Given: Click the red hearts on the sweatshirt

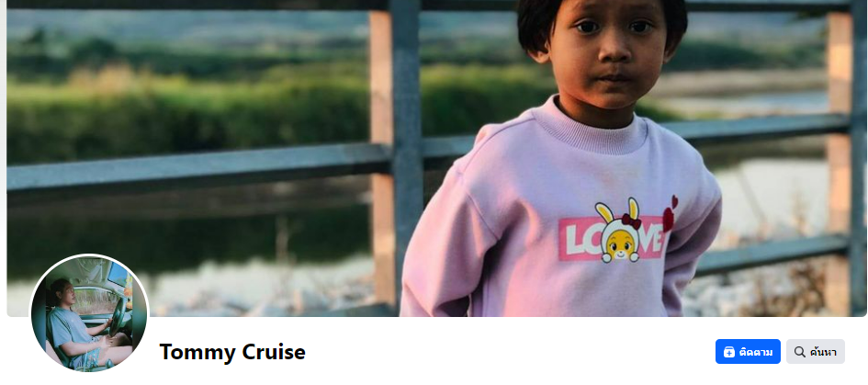Looking at the screenshot, I should pyautogui.click(x=670, y=214).
